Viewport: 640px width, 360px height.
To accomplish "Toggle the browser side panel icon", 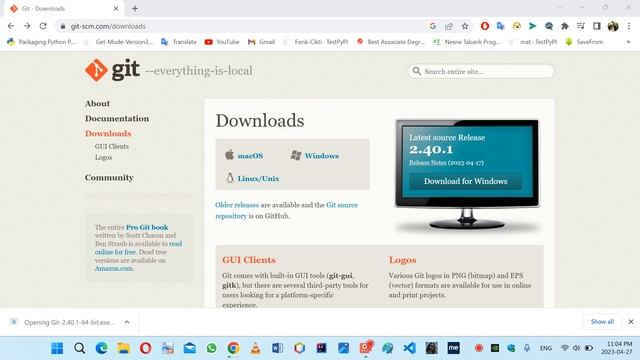I will point(597,26).
